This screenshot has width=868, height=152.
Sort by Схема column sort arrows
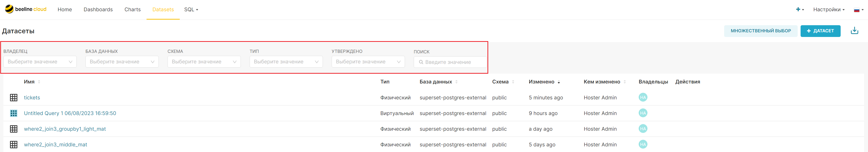pyautogui.click(x=513, y=82)
